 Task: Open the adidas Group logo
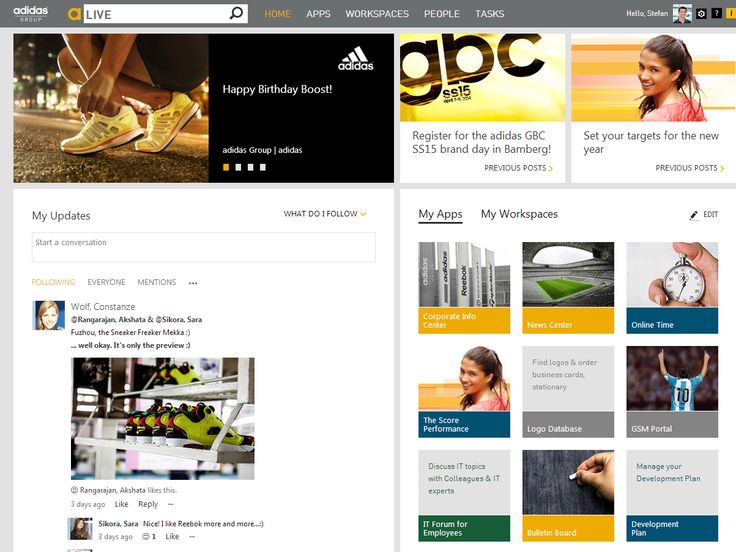(x=31, y=13)
